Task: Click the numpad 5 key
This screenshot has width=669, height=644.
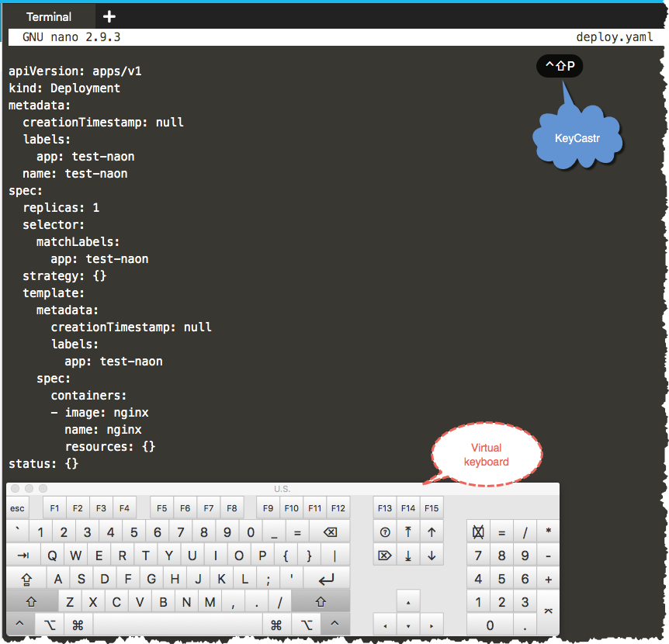Action: tap(501, 579)
